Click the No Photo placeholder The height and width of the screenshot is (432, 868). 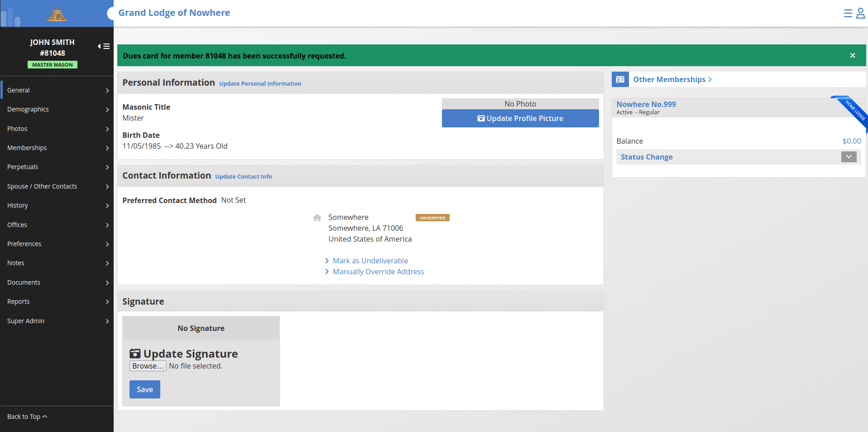(520, 104)
